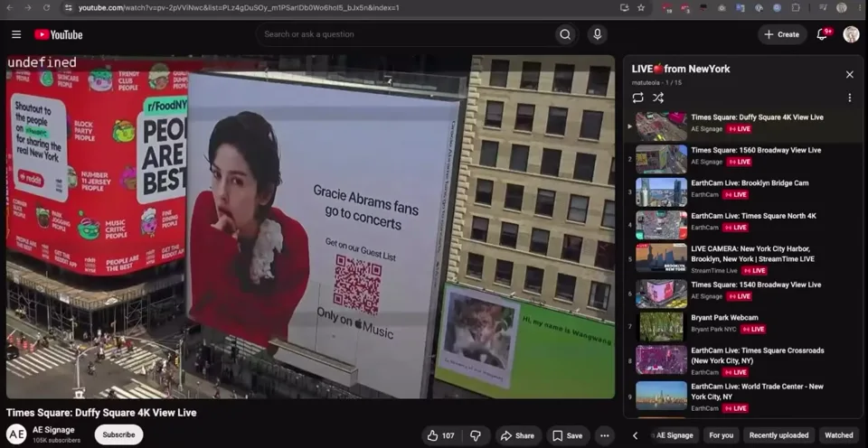Select the For you filter chip
The width and height of the screenshot is (868, 448).
[721, 435]
